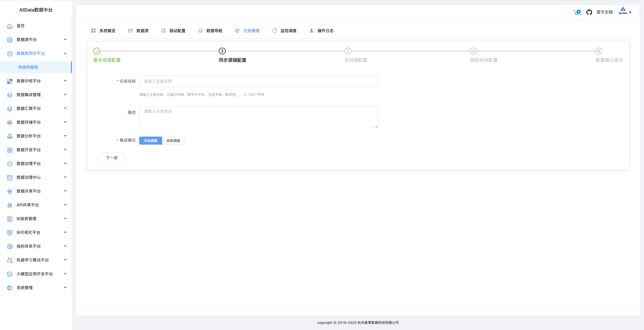Click the 操作日志 user icon
Viewport: 644px width, 330px height.
tap(312, 31)
